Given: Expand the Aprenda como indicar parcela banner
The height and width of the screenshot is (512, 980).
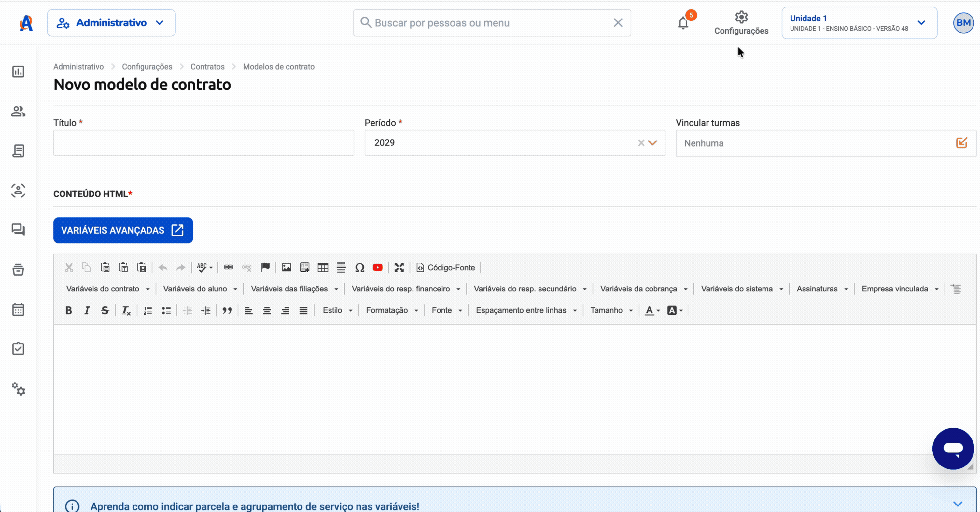Looking at the screenshot, I should point(958,504).
